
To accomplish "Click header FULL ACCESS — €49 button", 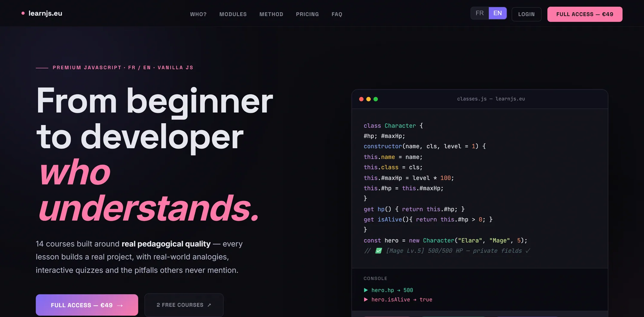I will coord(585,14).
